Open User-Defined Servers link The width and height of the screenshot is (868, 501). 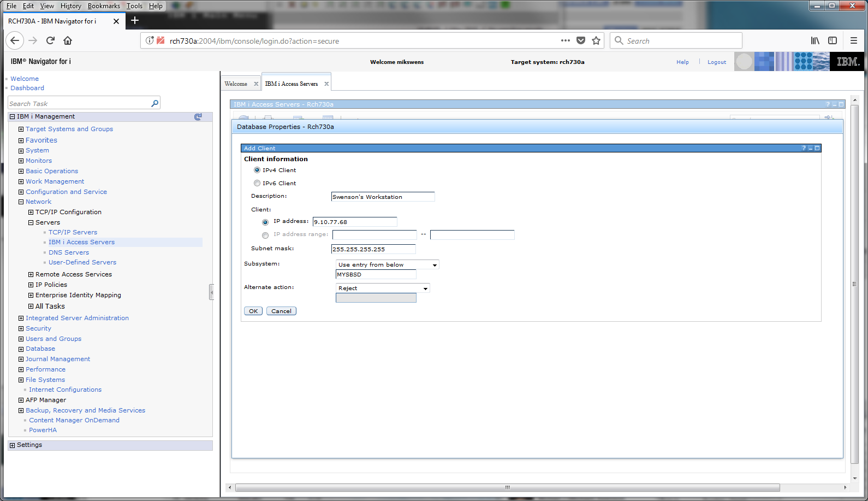(x=82, y=262)
